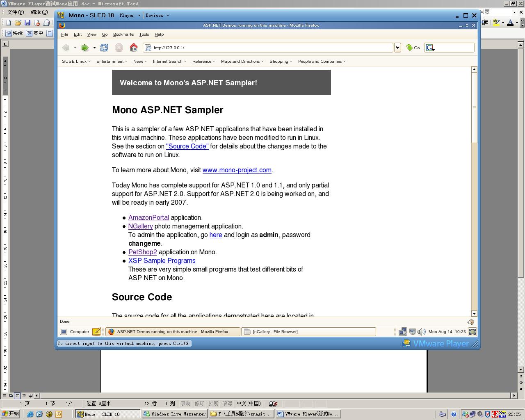Open the Firefox Go menu
This screenshot has height=420, width=525.
coord(105,34)
